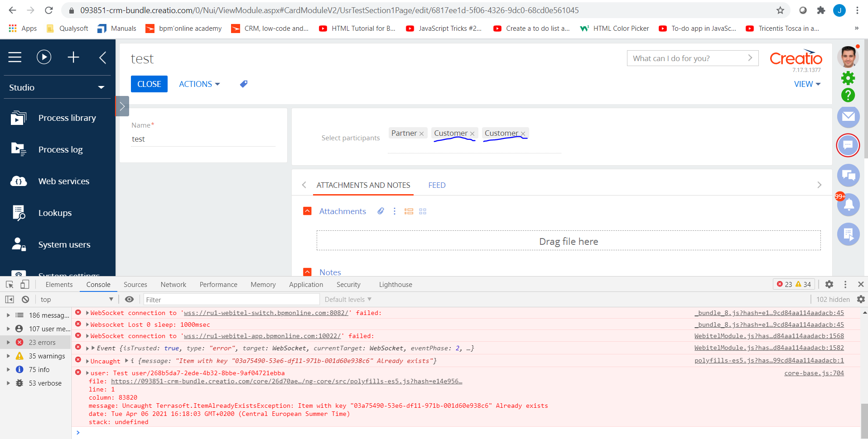Viewport: 868px width, 439px height.
Task: Expand 186 messages group
Action: [8, 315]
